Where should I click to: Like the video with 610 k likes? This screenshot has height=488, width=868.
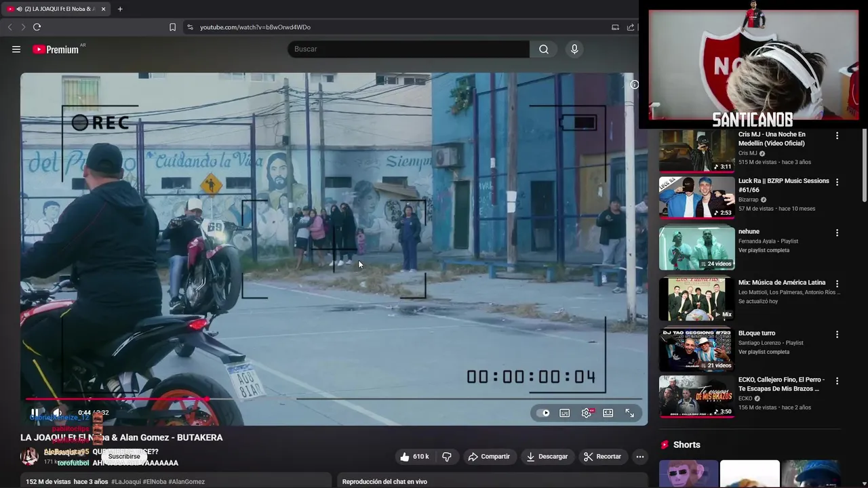coord(414,457)
